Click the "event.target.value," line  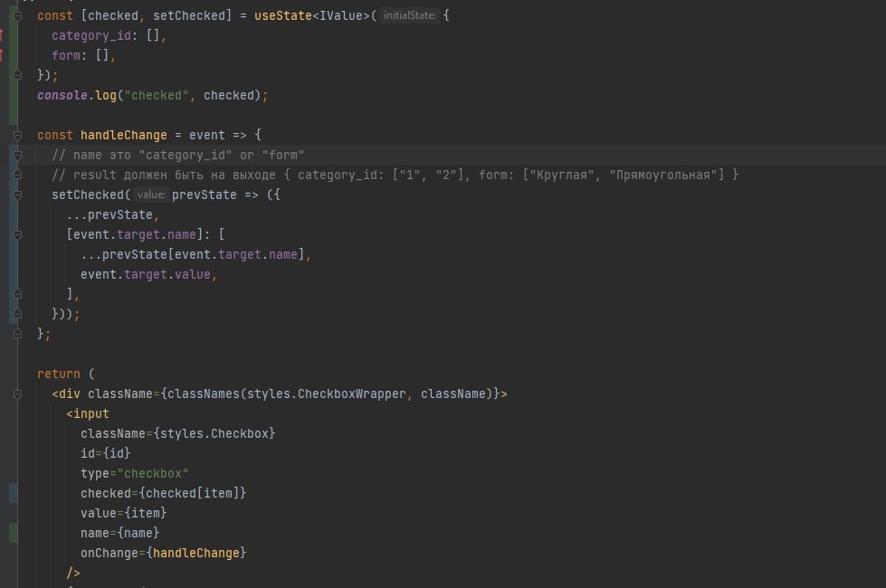click(148, 274)
